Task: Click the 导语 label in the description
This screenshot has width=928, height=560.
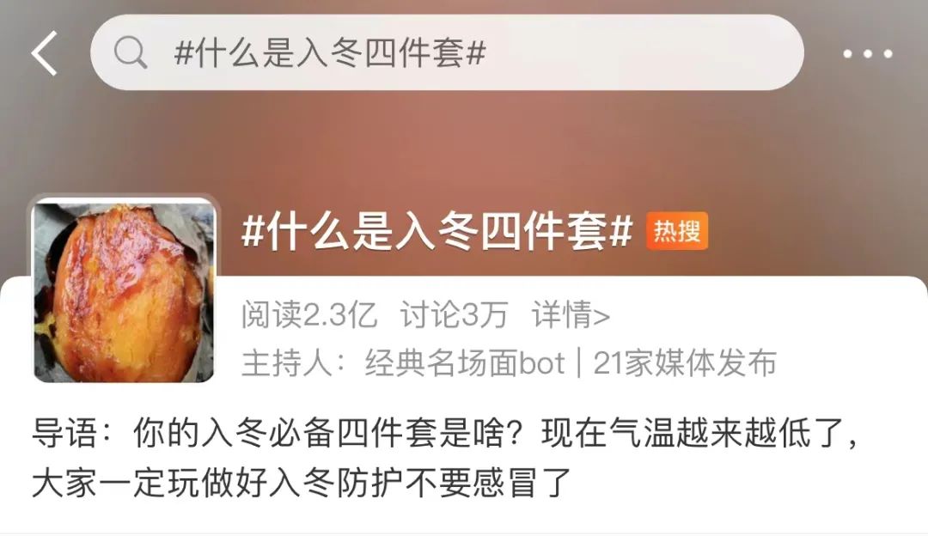Action: coord(64,433)
